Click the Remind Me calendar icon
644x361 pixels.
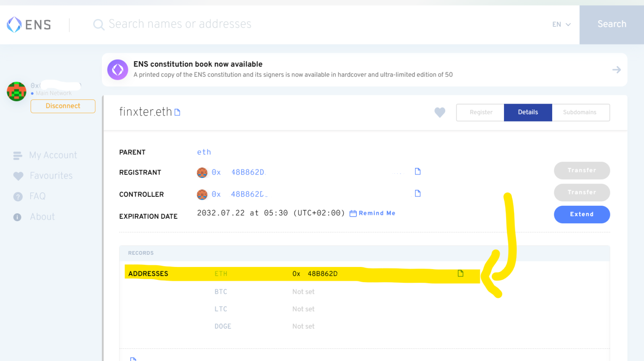tap(353, 214)
